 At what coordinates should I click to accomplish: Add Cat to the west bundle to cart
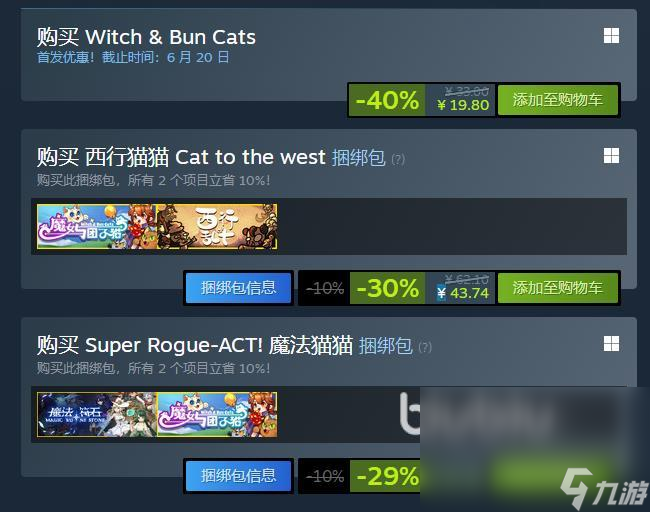[x=558, y=288]
